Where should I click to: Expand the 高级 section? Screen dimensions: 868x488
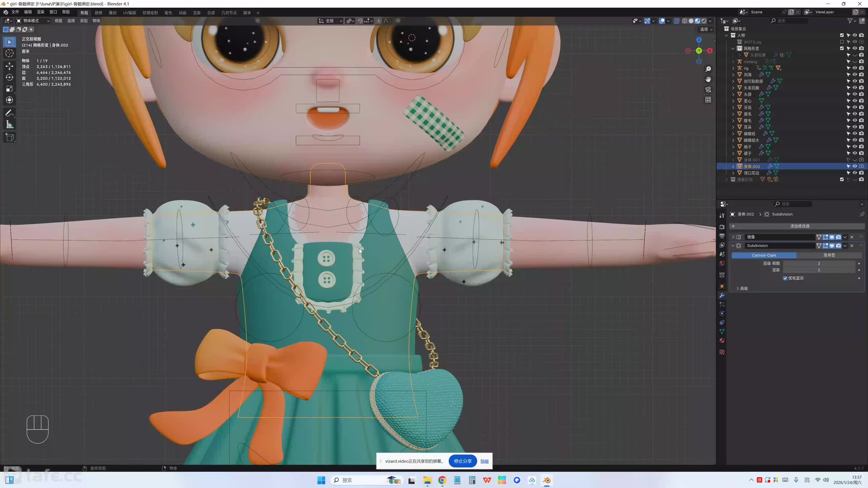[742, 288]
